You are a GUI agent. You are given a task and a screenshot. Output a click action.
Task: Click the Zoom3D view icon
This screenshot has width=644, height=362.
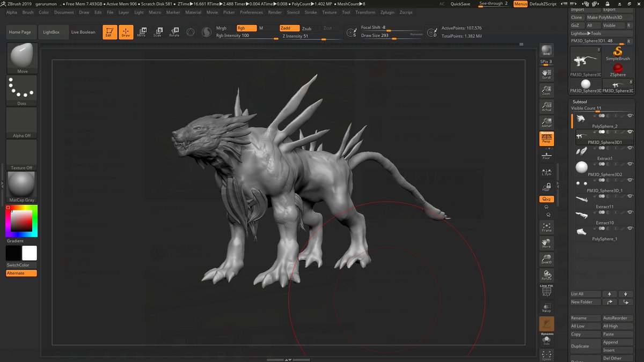pos(546,260)
